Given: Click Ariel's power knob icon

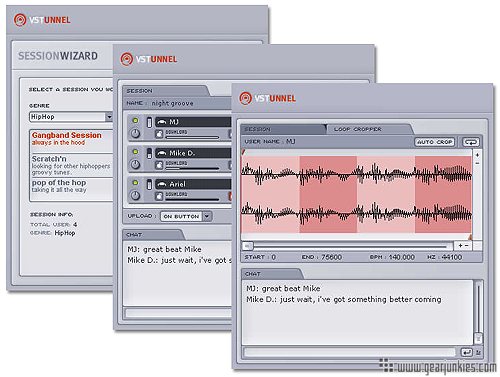Looking at the screenshot, I should [x=135, y=195].
